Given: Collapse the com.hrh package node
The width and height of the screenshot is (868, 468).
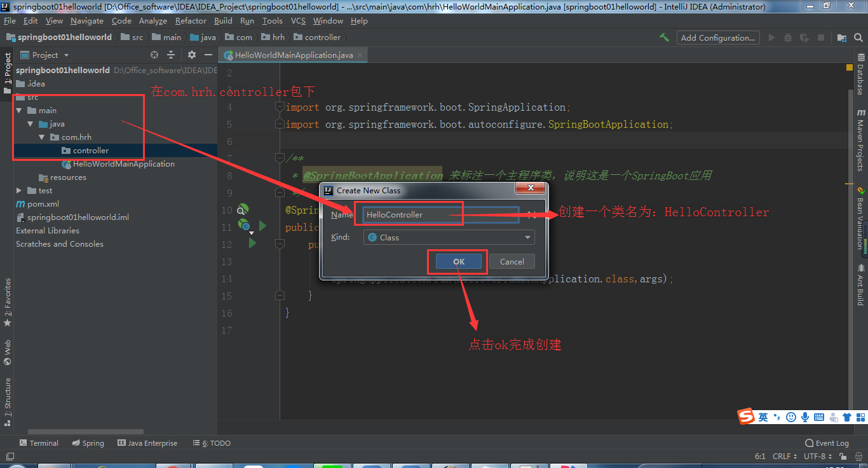Looking at the screenshot, I should (x=42, y=137).
